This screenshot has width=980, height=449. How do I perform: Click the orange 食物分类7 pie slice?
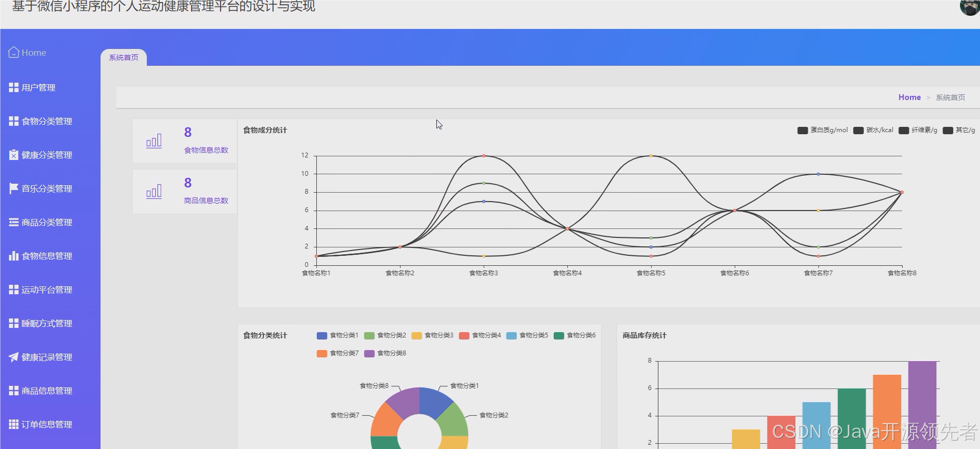tap(386, 421)
